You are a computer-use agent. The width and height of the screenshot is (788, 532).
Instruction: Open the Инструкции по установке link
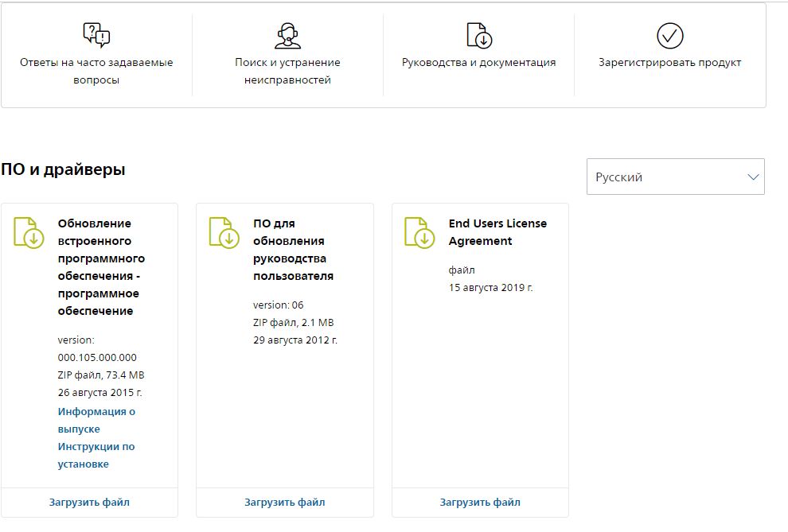tap(96, 455)
